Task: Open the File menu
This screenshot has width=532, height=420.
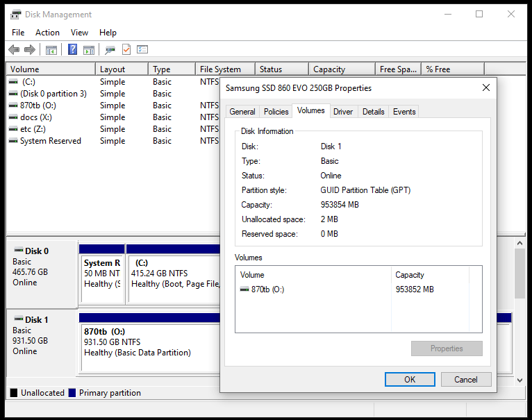Action: tap(18, 33)
